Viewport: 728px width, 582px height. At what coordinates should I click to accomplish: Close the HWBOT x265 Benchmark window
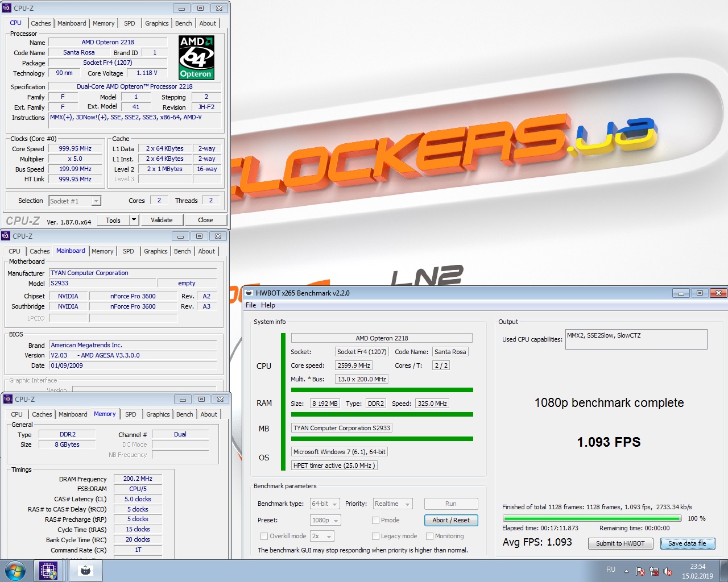coord(718,293)
